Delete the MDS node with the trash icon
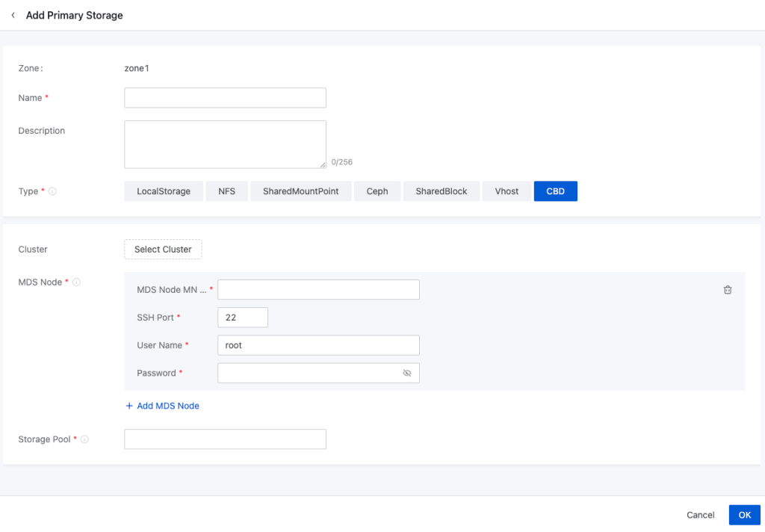 [x=728, y=290]
